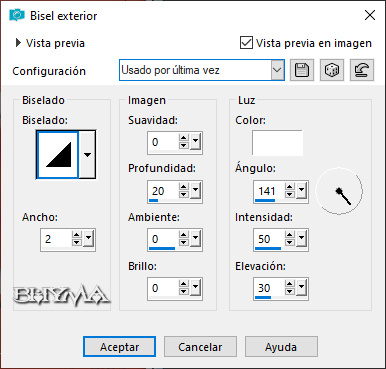Decrease Ancho value with down arrow

(77, 243)
